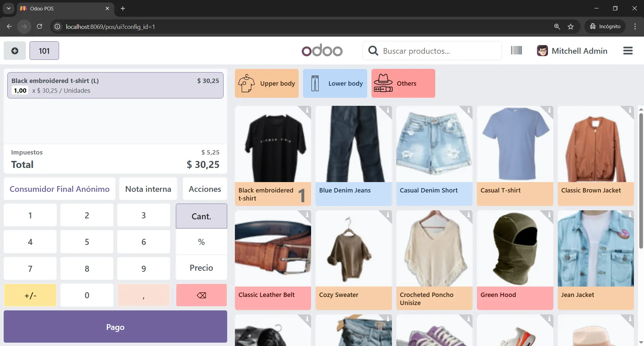Screen dimensions: 644x346
Task: Open the Mitchell Admin cashier selector
Action: (572, 51)
